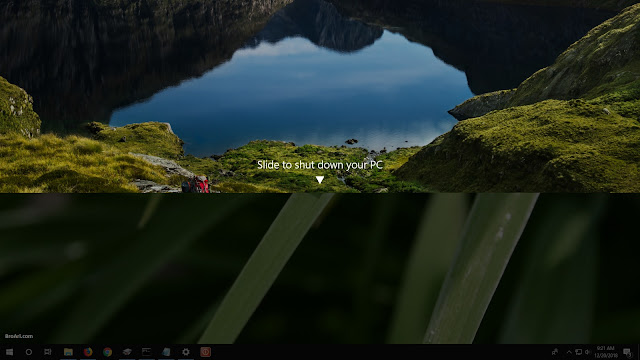
Task: Open the clock and date flyout
Action: tap(606, 352)
